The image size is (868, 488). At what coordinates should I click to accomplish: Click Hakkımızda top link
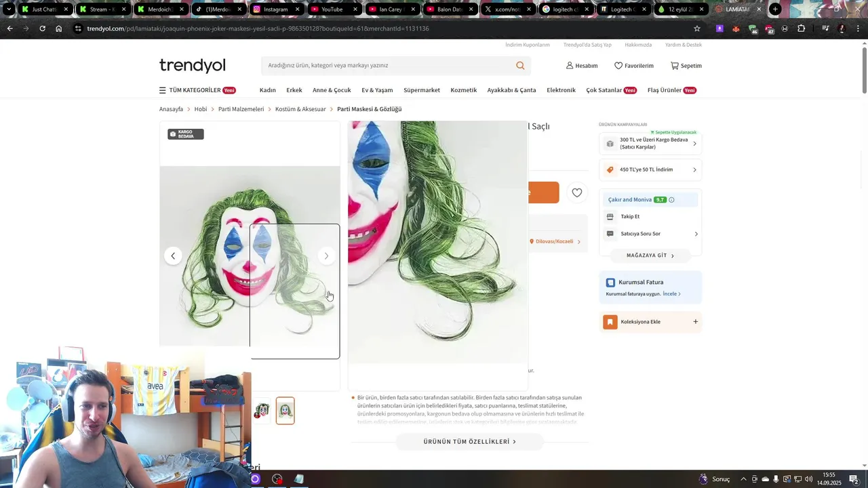[638, 45]
